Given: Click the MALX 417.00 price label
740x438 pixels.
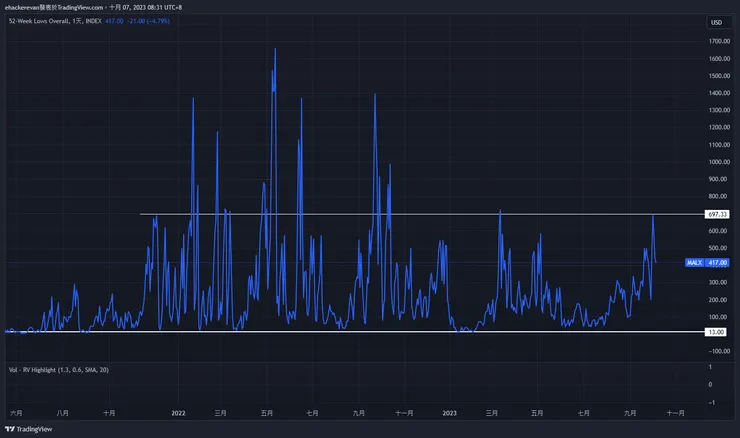Looking at the screenshot, I should click(x=707, y=262).
